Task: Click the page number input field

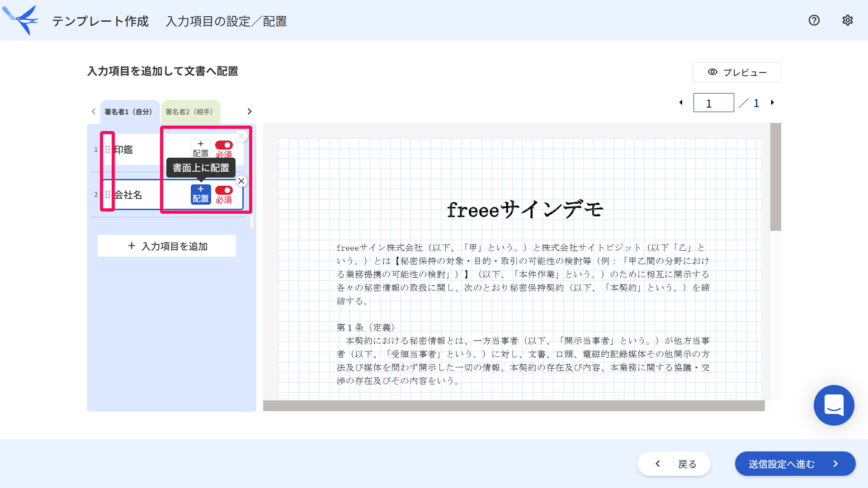Action: (x=713, y=103)
